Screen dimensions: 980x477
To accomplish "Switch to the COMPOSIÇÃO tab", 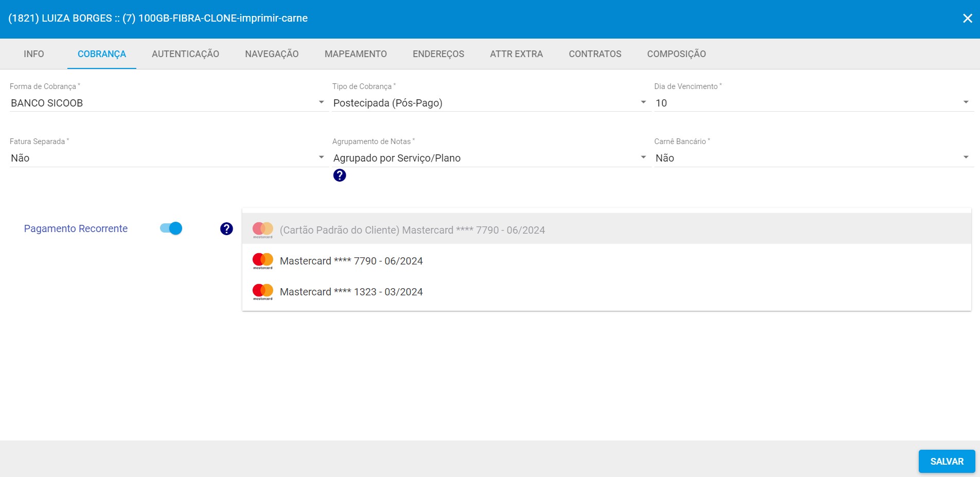I will (676, 54).
